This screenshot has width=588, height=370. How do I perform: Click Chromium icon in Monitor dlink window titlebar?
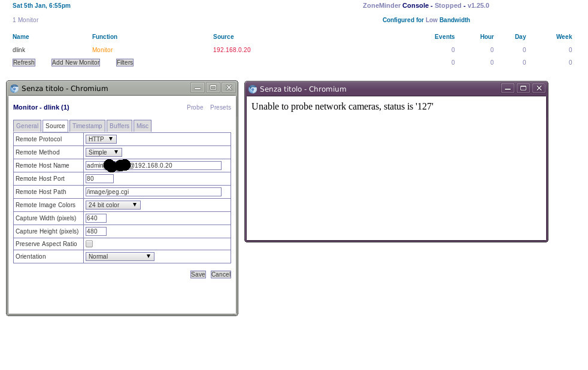pyautogui.click(x=14, y=89)
